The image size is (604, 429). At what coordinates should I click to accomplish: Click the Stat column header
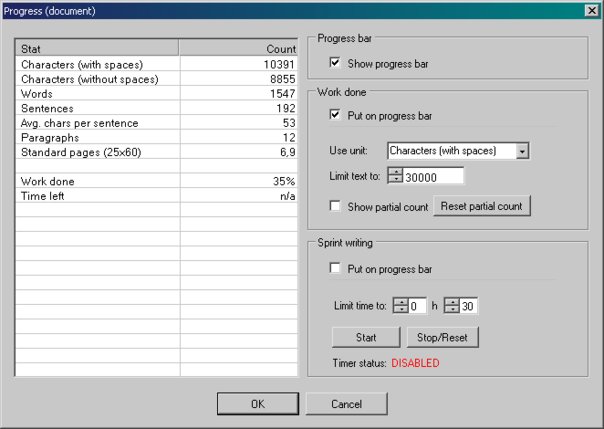pyautogui.click(x=98, y=48)
